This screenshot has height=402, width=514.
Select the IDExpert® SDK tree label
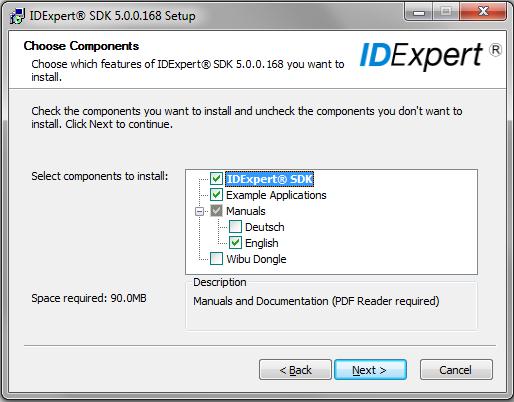tap(269, 179)
